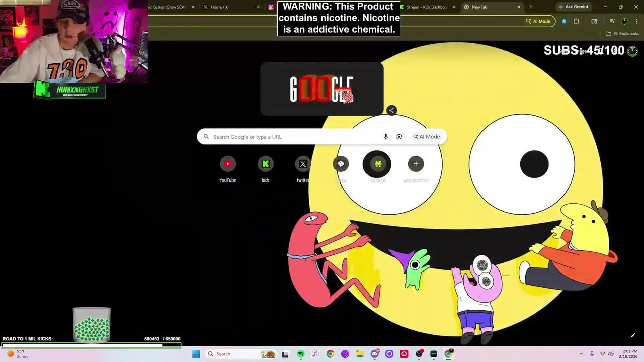The width and height of the screenshot is (644, 362).
Task: Open the Chrome three-dot menu
Action: coord(637,21)
